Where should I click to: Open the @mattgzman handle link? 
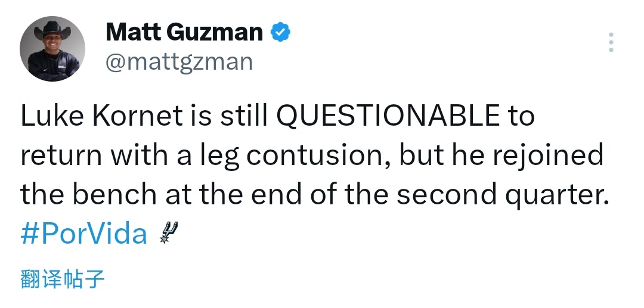point(179,61)
